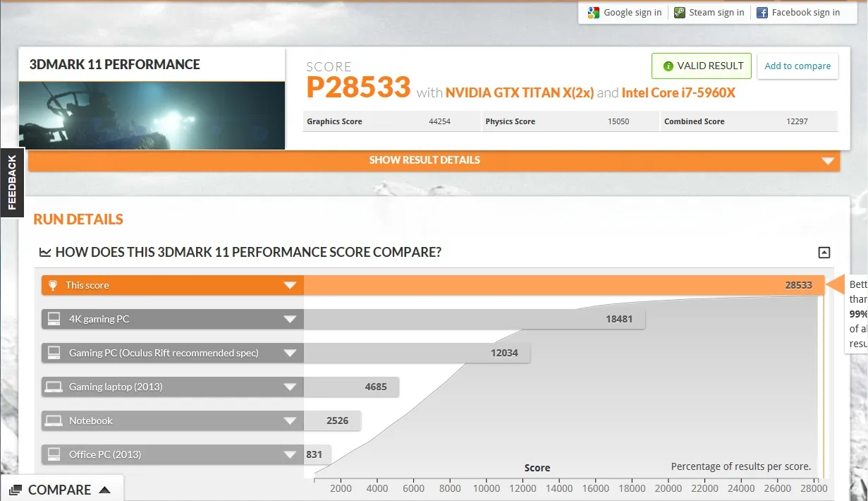Click the green info icon on Valid Result
868x501 pixels.
[668, 66]
